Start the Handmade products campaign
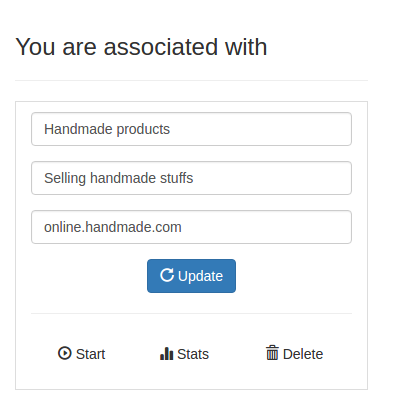 [x=81, y=354]
